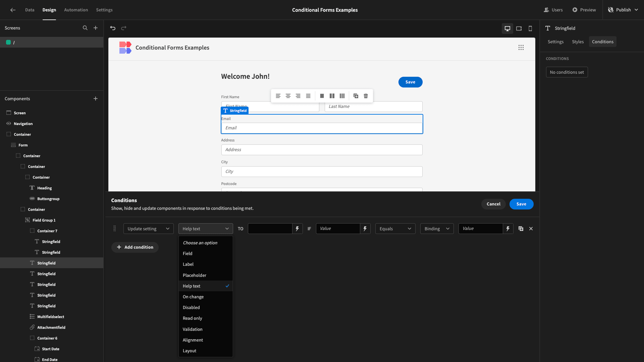644x362 pixels.
Task: Choose Read only from the settings list
Action: [206, 318]
